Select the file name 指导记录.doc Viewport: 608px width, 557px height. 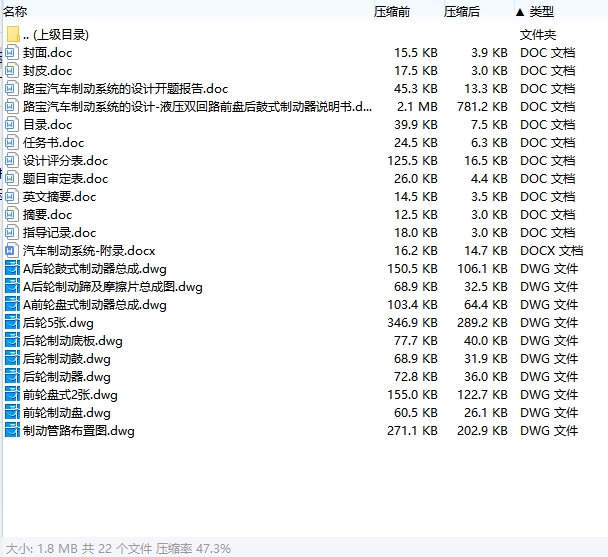point(59,233)
